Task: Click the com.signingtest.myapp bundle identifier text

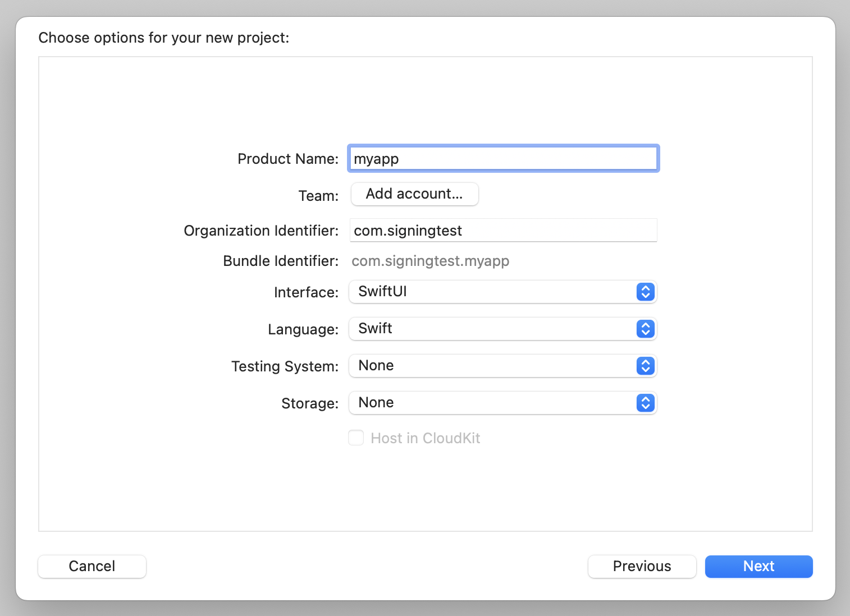Action: click(x=430, y=261)
